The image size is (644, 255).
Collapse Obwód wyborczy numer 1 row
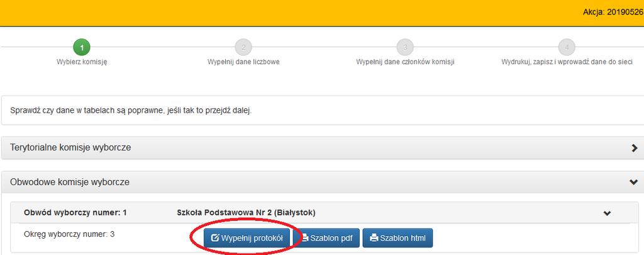tap(607, 213)
